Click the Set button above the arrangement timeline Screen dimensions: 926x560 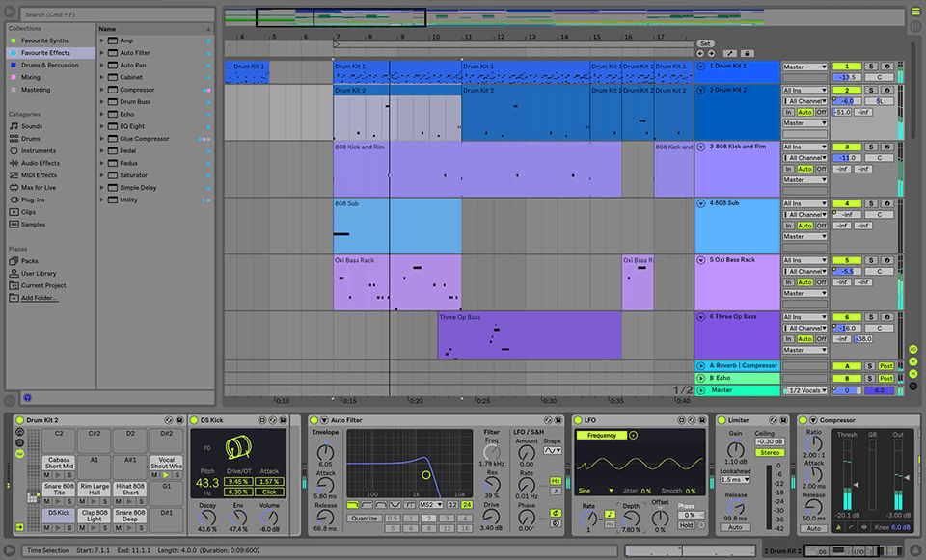point(707,44)
